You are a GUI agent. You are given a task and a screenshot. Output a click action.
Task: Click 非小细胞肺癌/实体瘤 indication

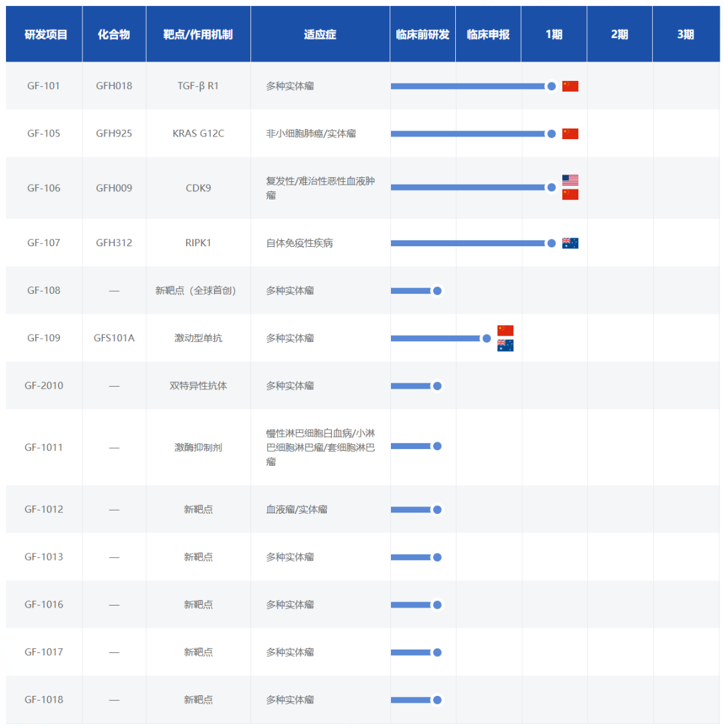click(311, 134)
